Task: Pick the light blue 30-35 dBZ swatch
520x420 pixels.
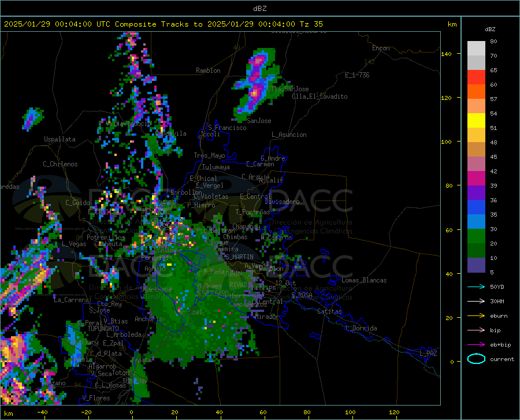Action: click(x=476, y=221)
